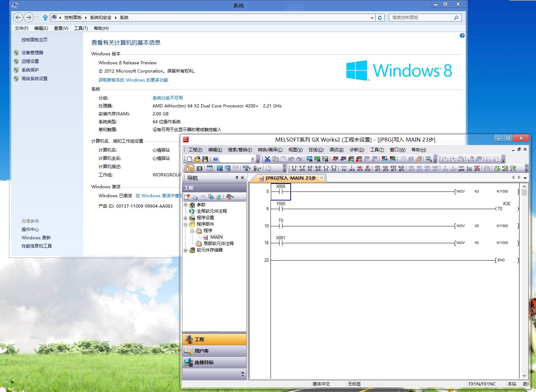Click the ladder editor vertical scrollbar

click(524, 280)
